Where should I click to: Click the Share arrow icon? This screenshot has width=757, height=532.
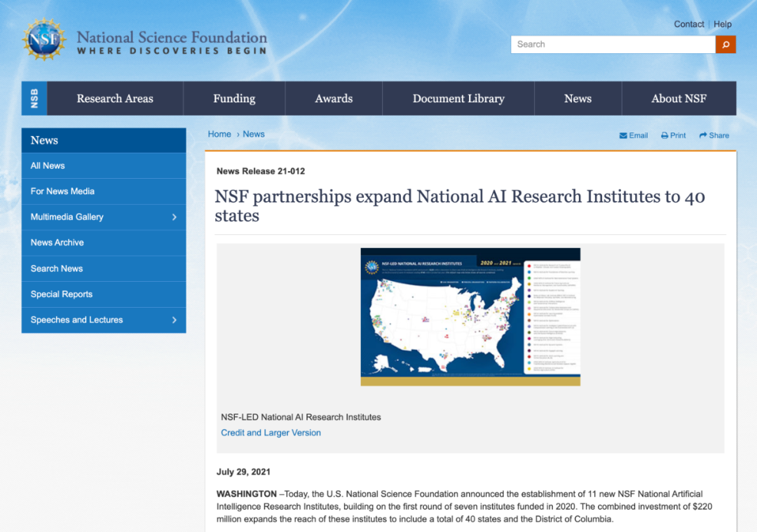[703, 135]
